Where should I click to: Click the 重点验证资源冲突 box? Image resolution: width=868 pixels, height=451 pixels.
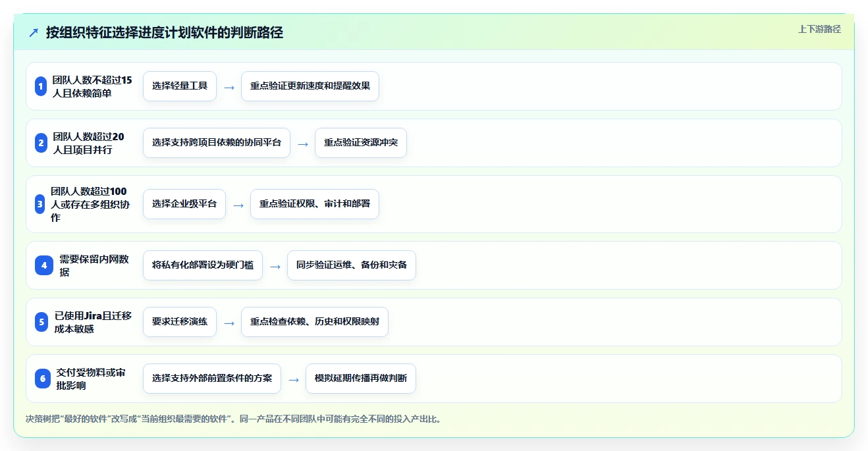click(x=361, y=143)
